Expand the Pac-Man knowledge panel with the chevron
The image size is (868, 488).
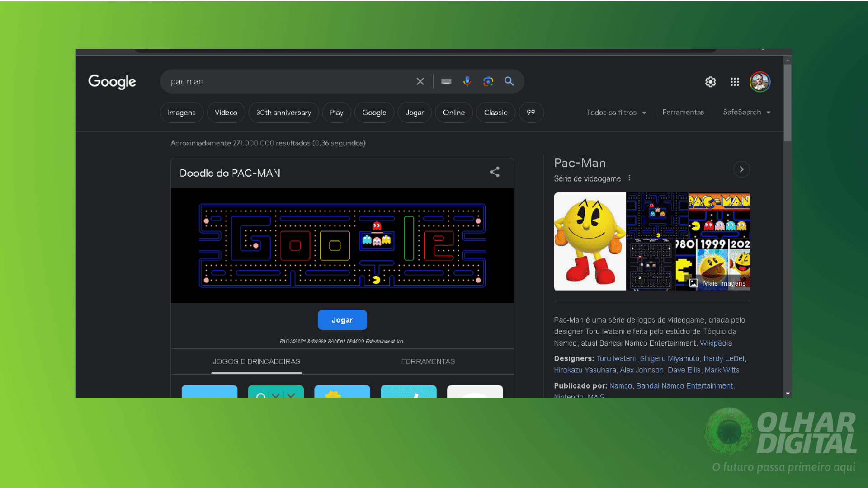[741, 169]
